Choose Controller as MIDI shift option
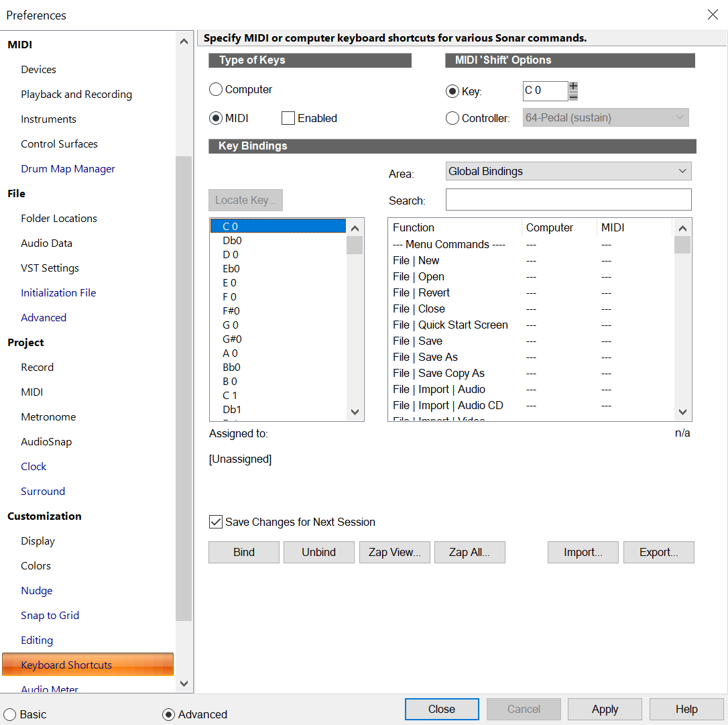This screenshot has height=725, width=728. point(452,118)
